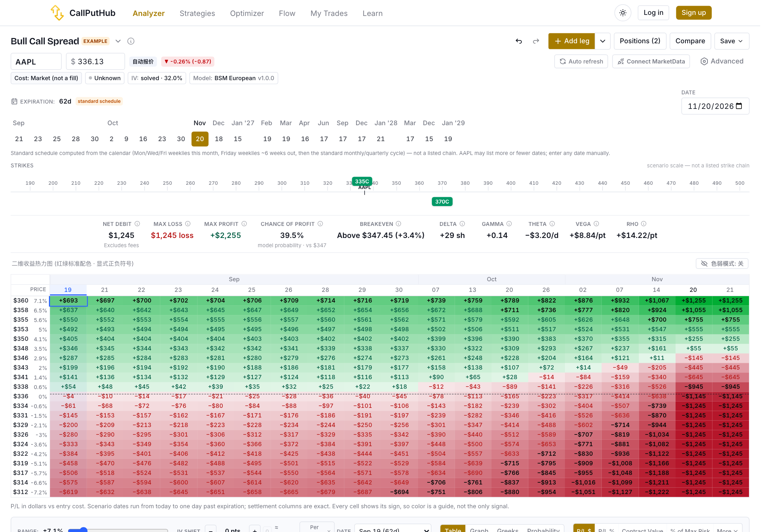Click the Gamma info icon

tap(509, 224)
